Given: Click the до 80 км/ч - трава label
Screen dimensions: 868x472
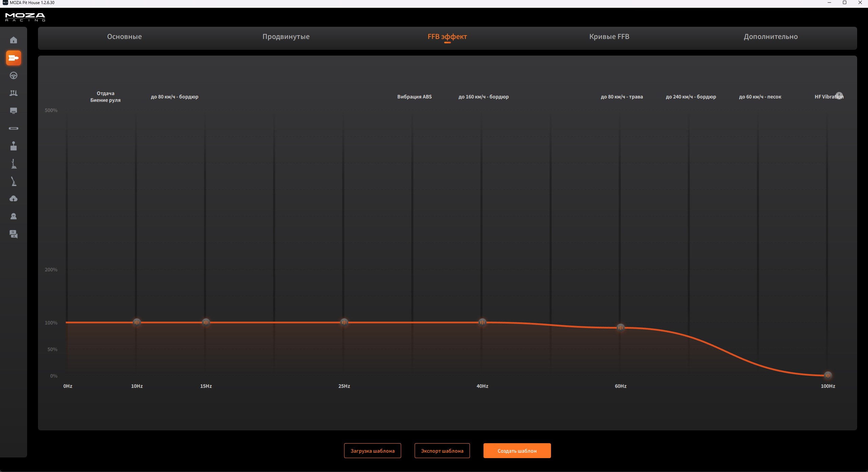Looking at the screenshot, I should coord(622,97).
